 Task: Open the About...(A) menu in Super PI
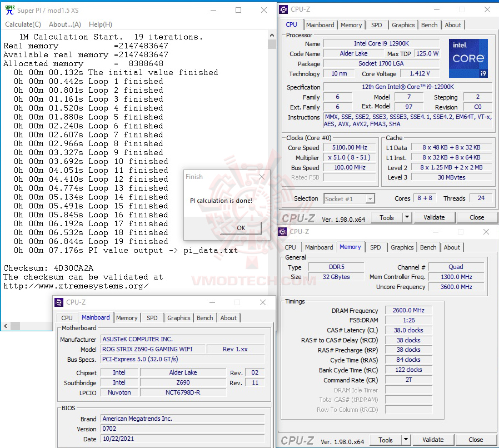pyautogui.click(x=65, y=24)
